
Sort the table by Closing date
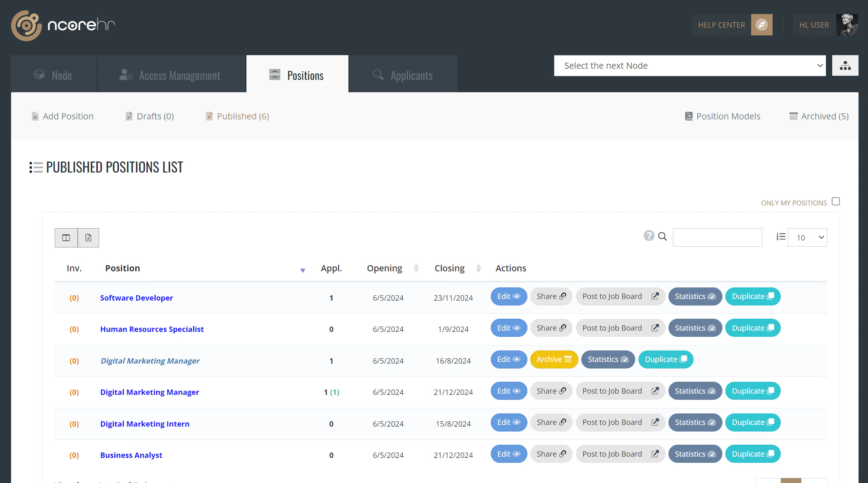[478, 268]
